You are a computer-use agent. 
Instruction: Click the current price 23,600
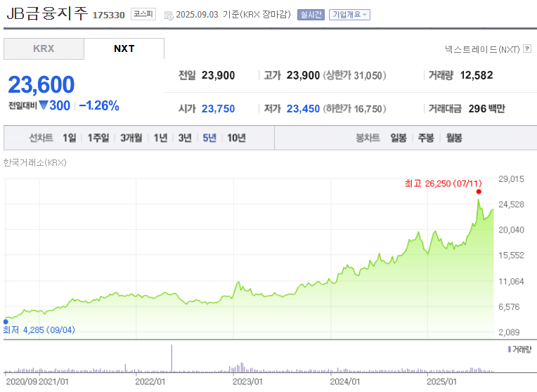coord(41,84)
